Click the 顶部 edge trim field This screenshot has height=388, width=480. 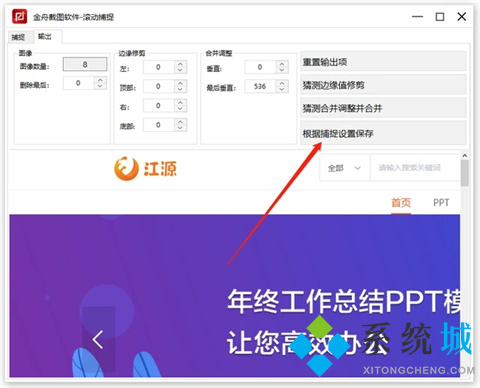159,86
